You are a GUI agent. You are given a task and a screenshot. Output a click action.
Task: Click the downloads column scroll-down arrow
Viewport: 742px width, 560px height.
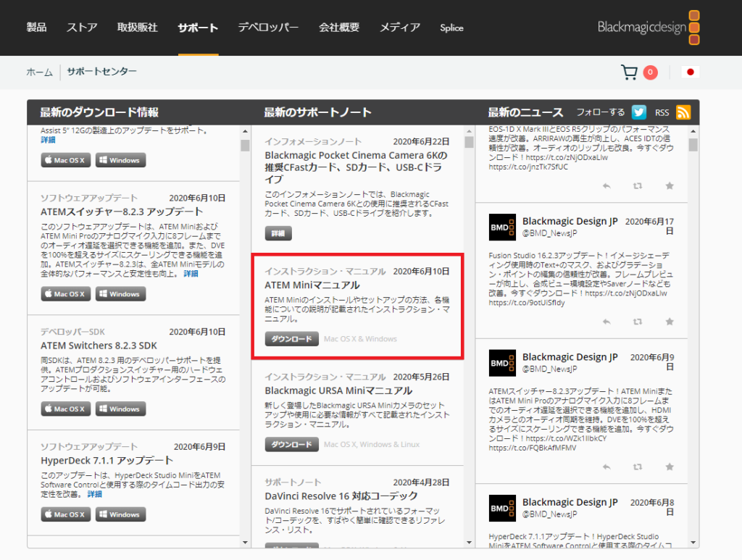point(245,543)
